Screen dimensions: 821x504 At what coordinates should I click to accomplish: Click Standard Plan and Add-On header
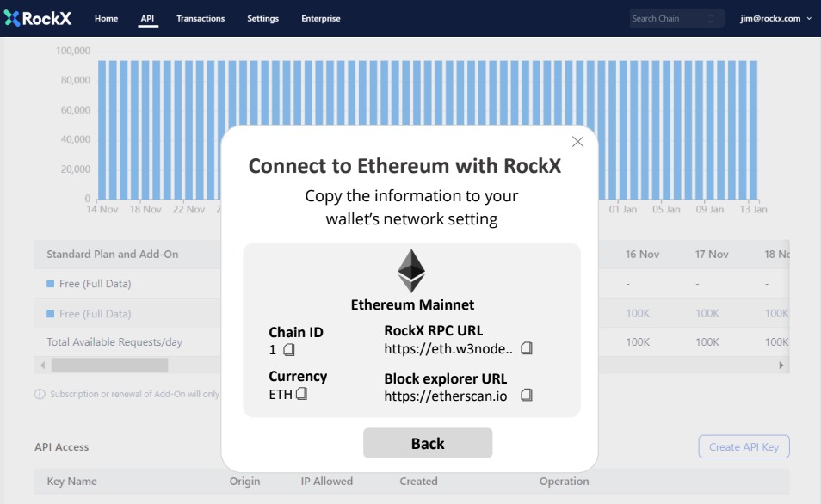pos(113,255)
